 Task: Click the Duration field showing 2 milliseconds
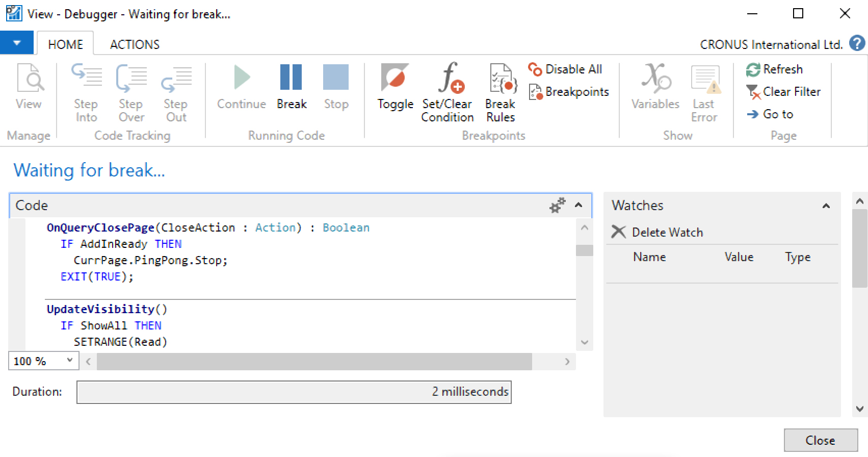pyautogui.click(x=294, y=392)
